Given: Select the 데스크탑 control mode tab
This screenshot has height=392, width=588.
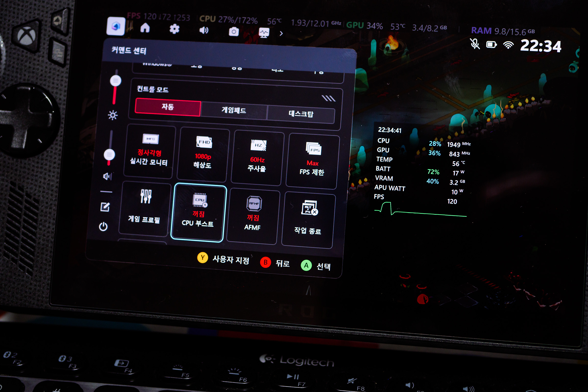Looking at the screenshot, I should coord(301,114).
